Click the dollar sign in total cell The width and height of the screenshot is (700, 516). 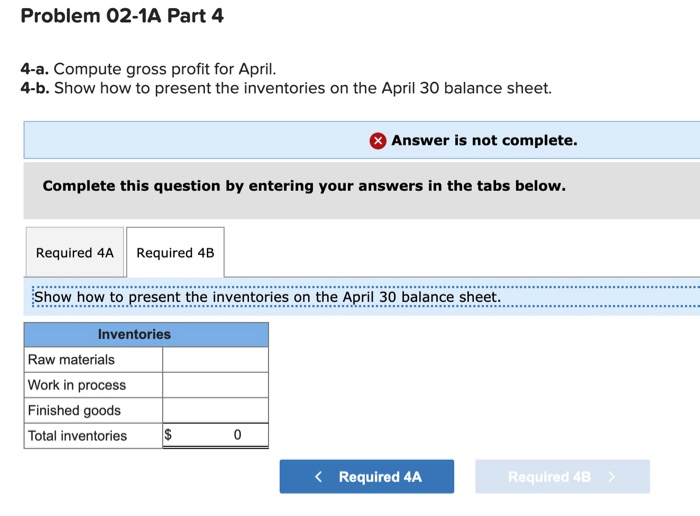[x=168, y=434]
